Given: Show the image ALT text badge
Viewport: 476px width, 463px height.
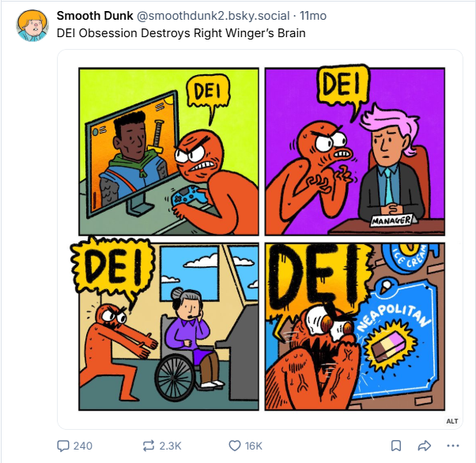Looking at the screenshot, I should click(x=452, y=421).
